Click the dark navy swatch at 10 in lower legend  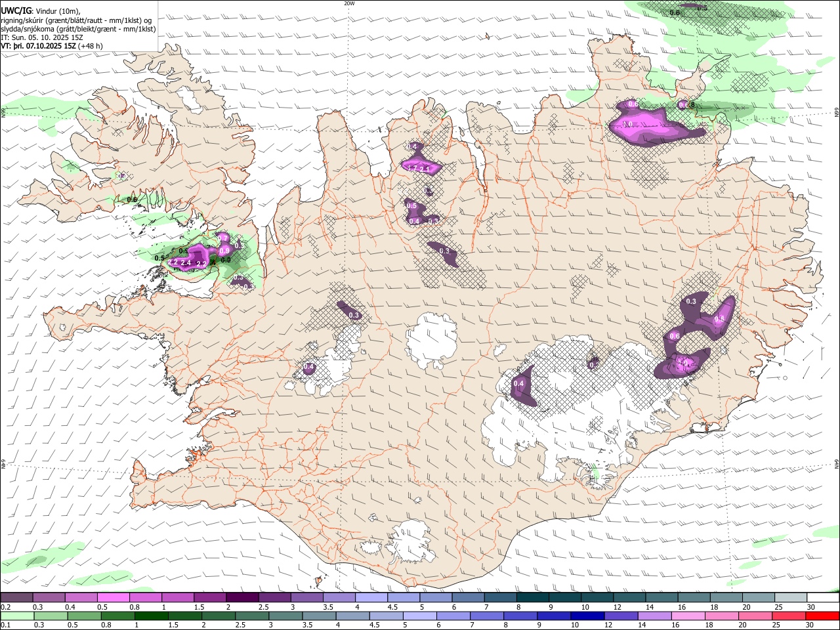(x=587, y=616)
